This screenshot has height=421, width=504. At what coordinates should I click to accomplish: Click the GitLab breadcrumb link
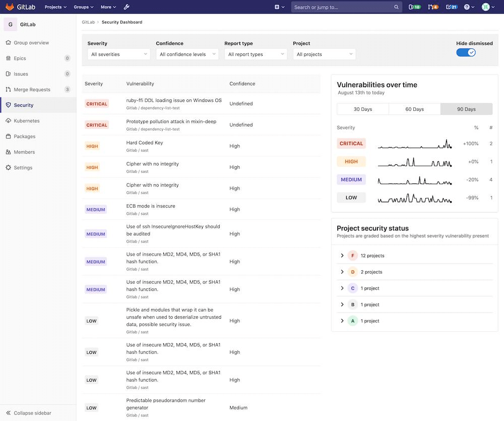pos(88,22)
